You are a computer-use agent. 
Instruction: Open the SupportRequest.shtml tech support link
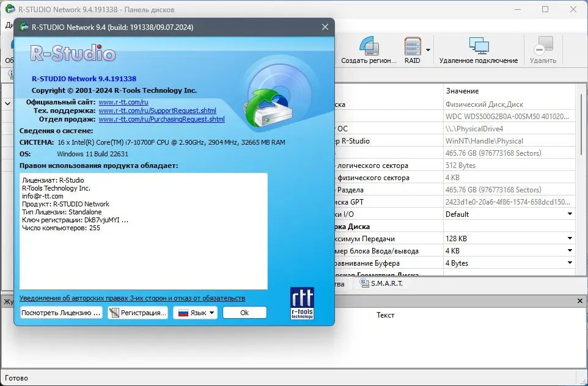[157, 111]
